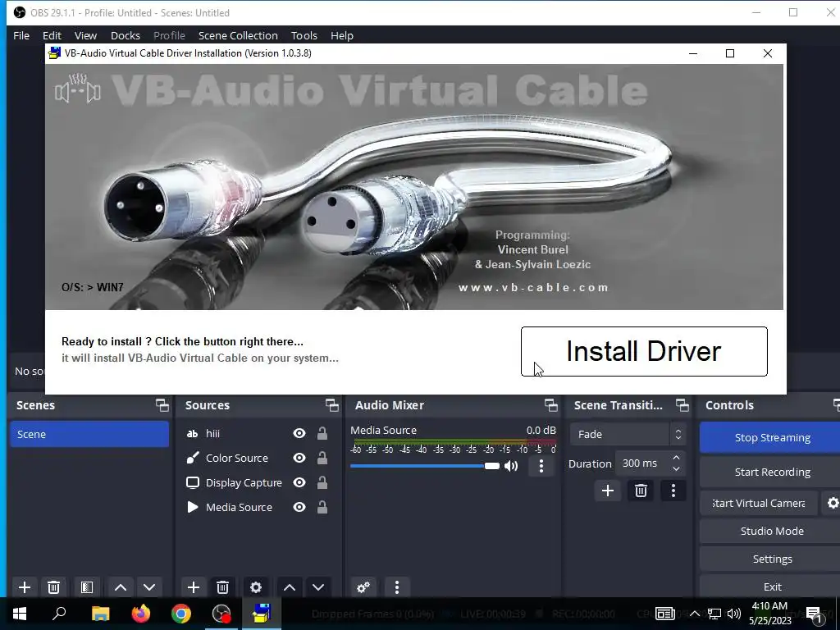Screen dimensions: 840x630
Task: Open virtual camera settings gear icon
Action: point(832,503)
